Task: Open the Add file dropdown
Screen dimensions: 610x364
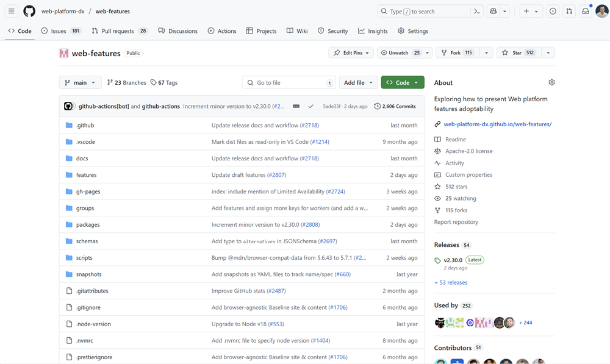Action: [358, 82]
